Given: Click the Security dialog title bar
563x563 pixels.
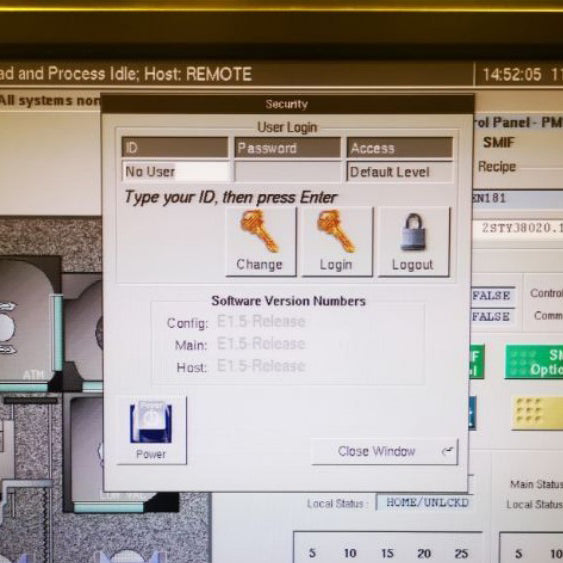Looking at the screenshot, I should coord(287,104).
